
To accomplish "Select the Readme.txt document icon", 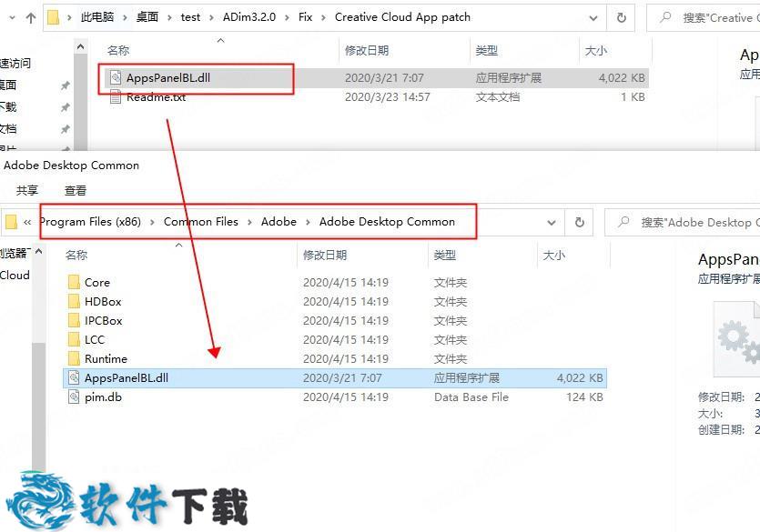I will [x=116, y=96].
